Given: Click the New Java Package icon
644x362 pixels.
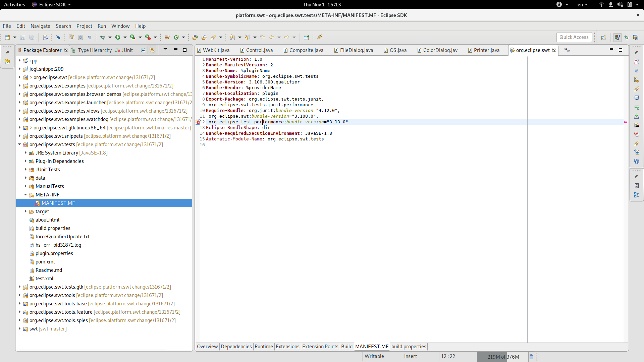Looking at the screenshot, I should [167, 37].
